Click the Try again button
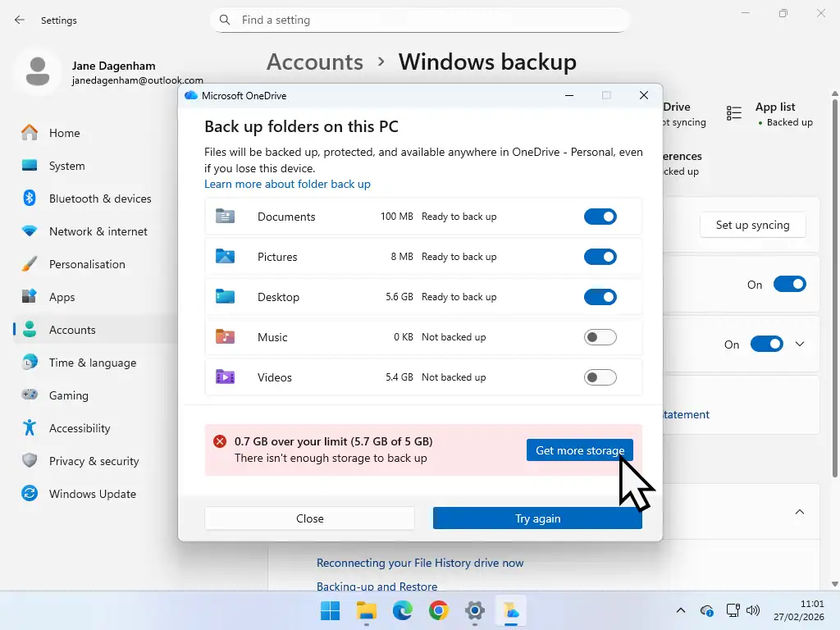 [537, 518]
